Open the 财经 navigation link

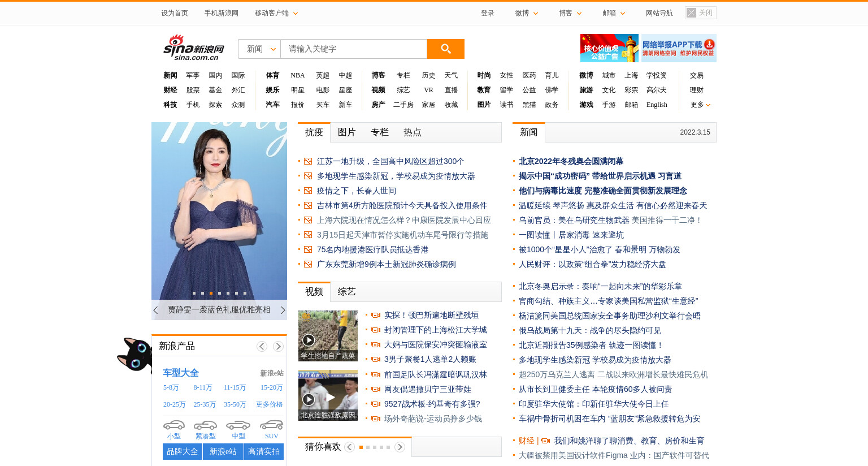[170, 90]
